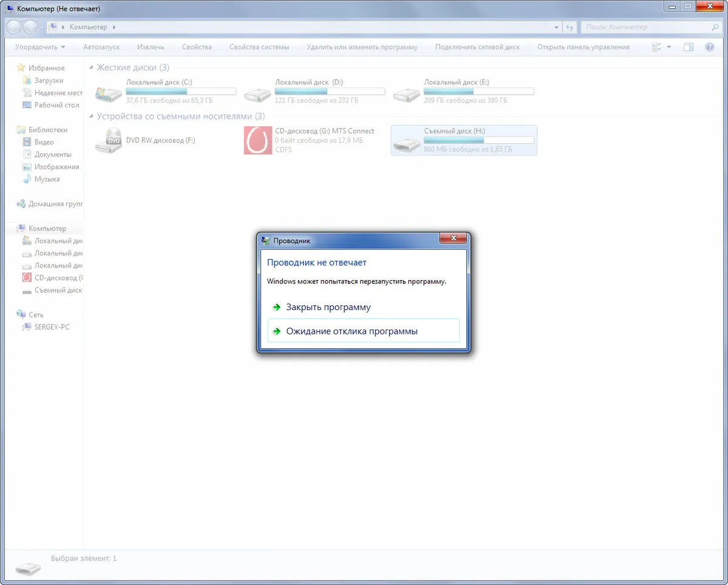Click the refresh button in address bar
The image size is (728, 585).
pyautogui.click(x=570, y=27)
